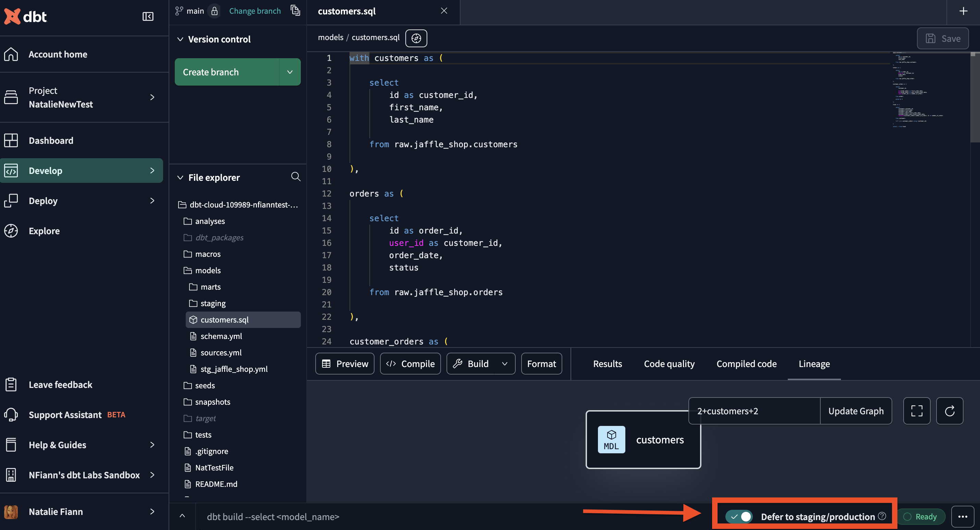The image size is (980, 530).
Task: Open new tab with plus icon
Action: click(x=963, y=11)
